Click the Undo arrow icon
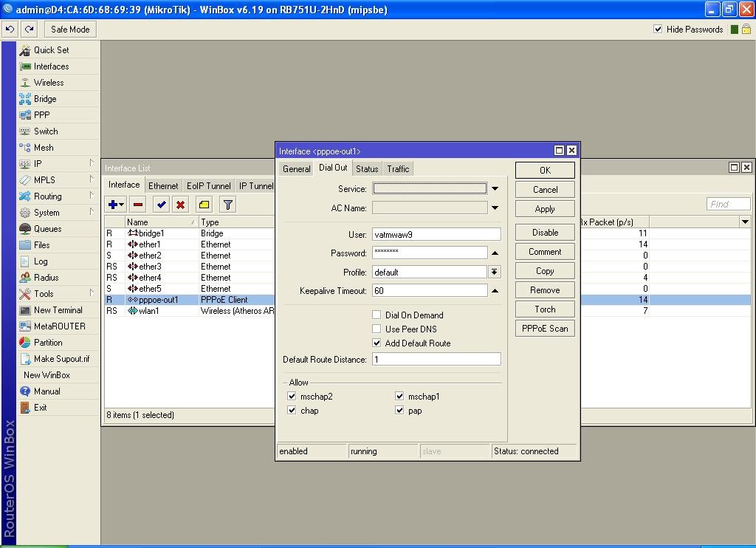756x548 pixels. click(x=10, y=30)
